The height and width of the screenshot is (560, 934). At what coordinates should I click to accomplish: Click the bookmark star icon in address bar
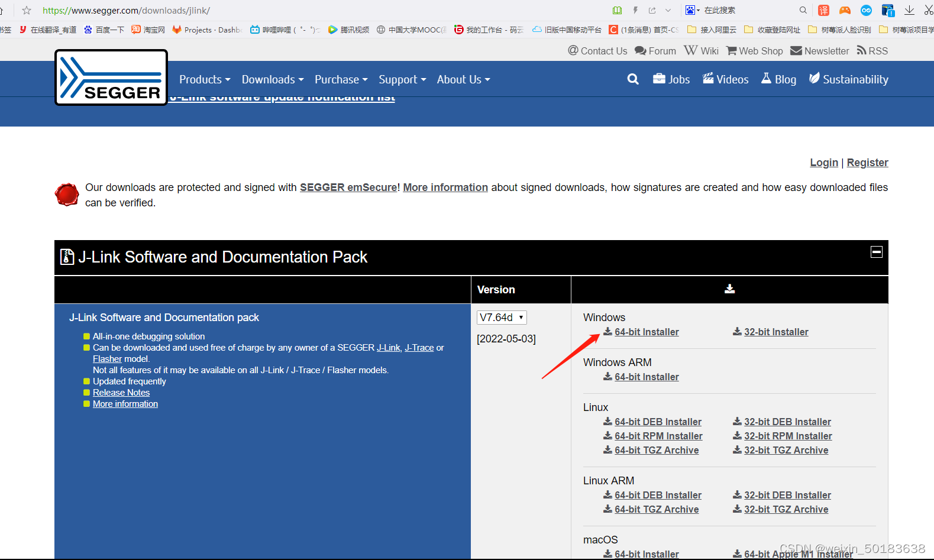pyautogui.click(x=27, y=10)
